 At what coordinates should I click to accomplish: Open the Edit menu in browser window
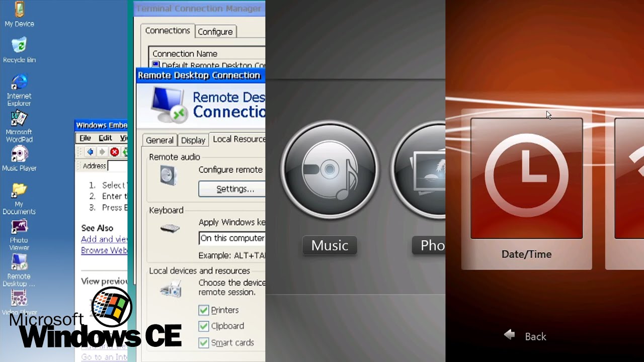click(x=105, y=138)
